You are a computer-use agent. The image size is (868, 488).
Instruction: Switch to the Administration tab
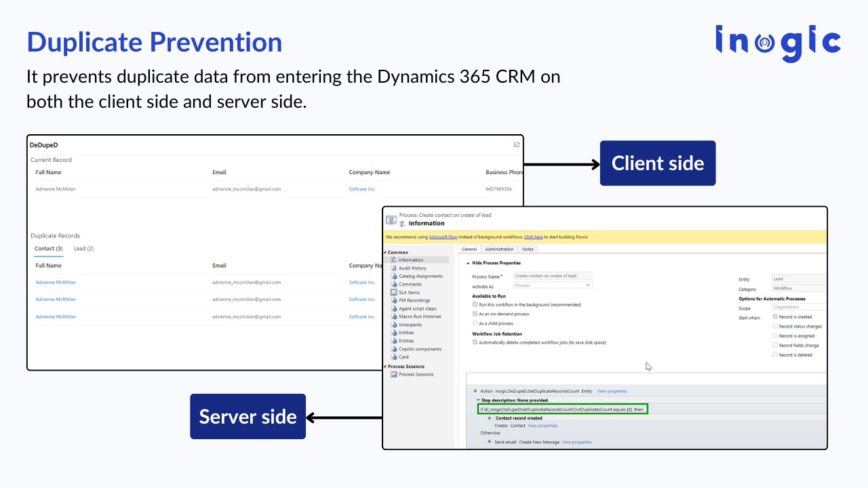[x=499, y=249]
